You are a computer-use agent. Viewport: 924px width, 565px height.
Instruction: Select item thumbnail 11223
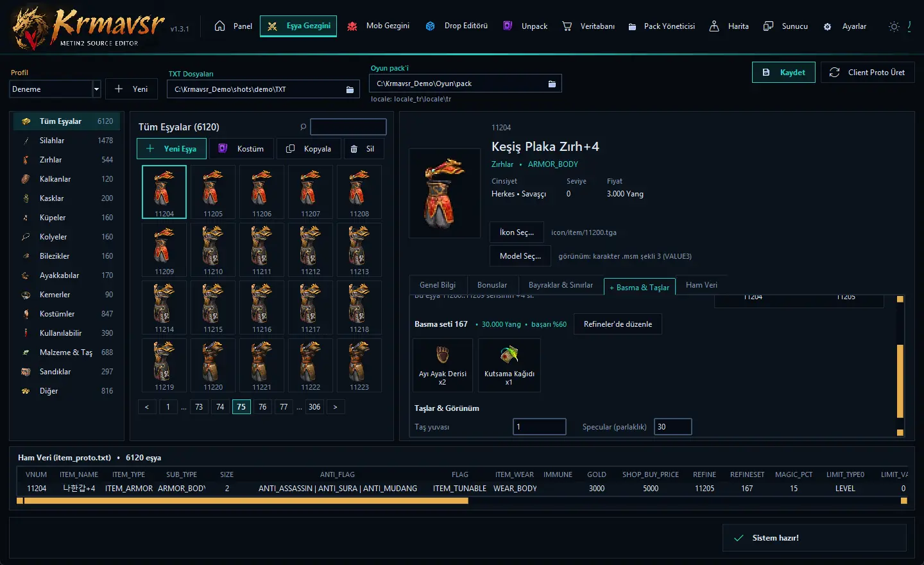tap(359, 365)
